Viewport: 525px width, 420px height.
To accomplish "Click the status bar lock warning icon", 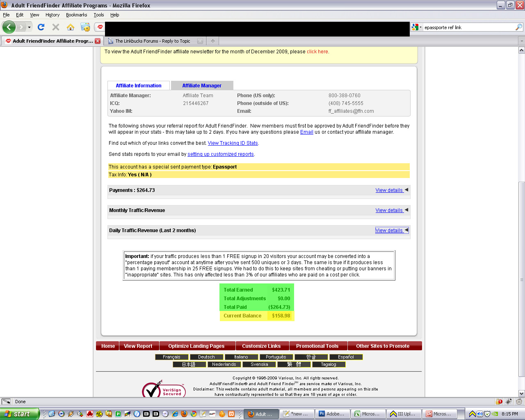I will (x=499, y=402).
